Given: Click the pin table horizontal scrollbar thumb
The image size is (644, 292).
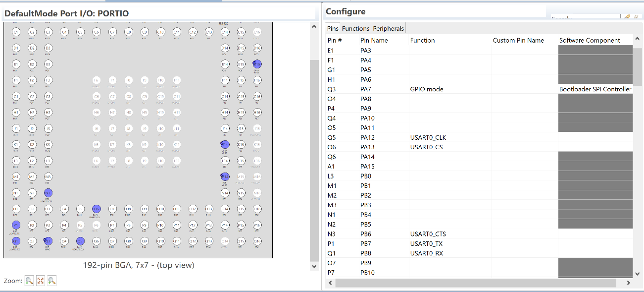Looking at the screenshot, I should [475, 283].
